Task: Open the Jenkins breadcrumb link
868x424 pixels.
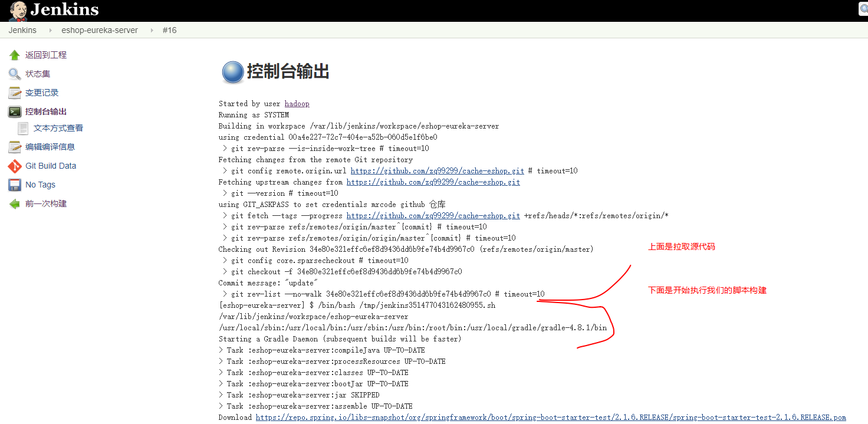Action: click(22, 30)
